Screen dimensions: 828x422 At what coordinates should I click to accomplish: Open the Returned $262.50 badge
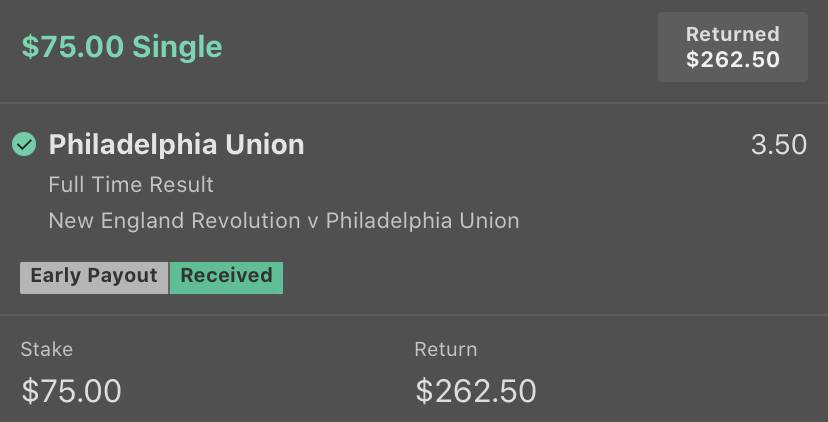(732, 48)
